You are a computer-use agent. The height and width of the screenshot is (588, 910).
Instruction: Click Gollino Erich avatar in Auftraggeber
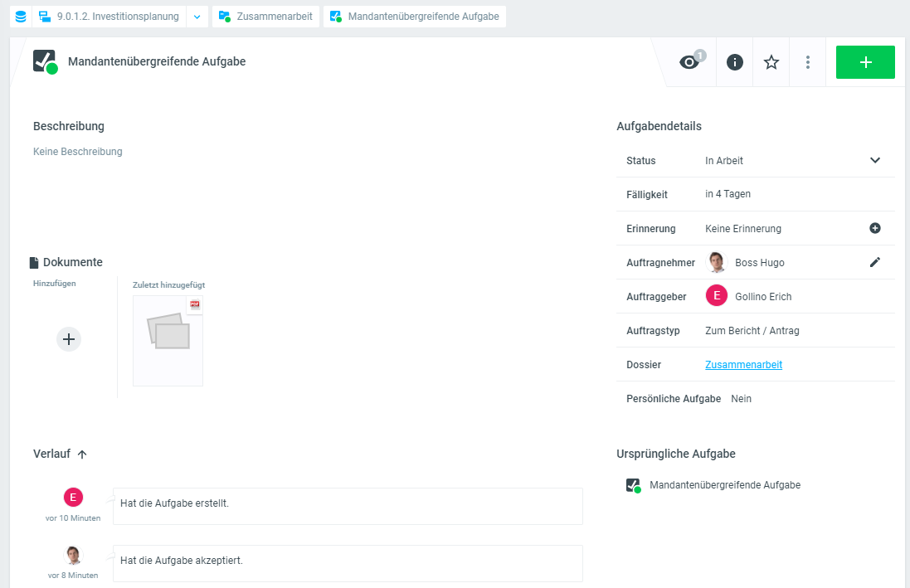click(717, 296)
